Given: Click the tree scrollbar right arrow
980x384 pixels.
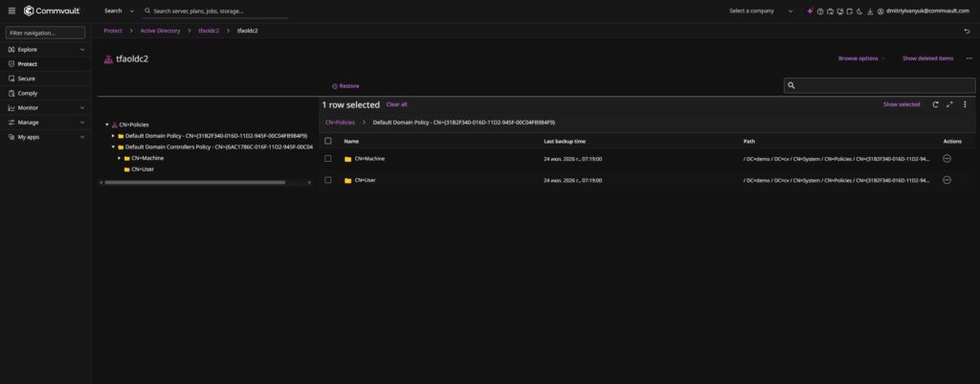Looking at the screenshot, I should point(309,182).
